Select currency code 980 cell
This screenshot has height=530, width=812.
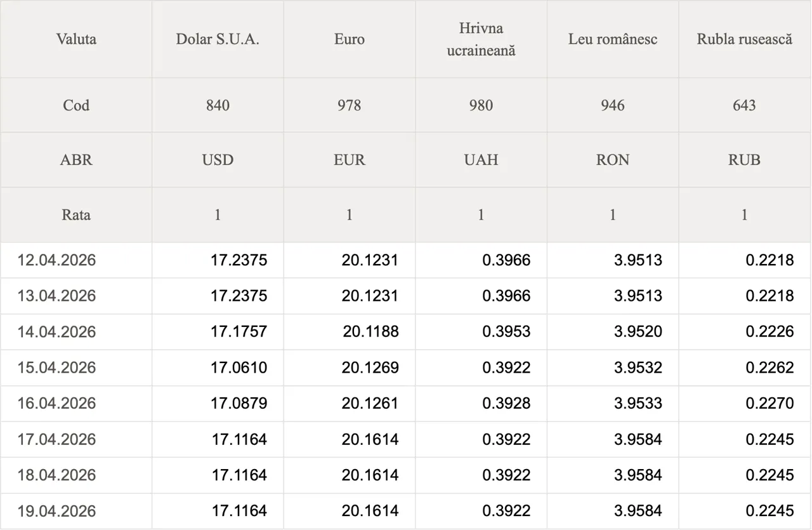tap(481, 105)
